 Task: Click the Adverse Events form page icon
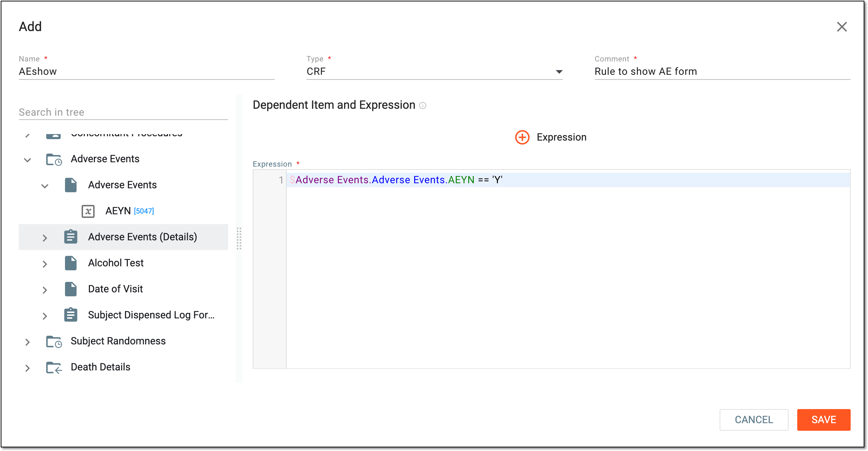[71, 185]
